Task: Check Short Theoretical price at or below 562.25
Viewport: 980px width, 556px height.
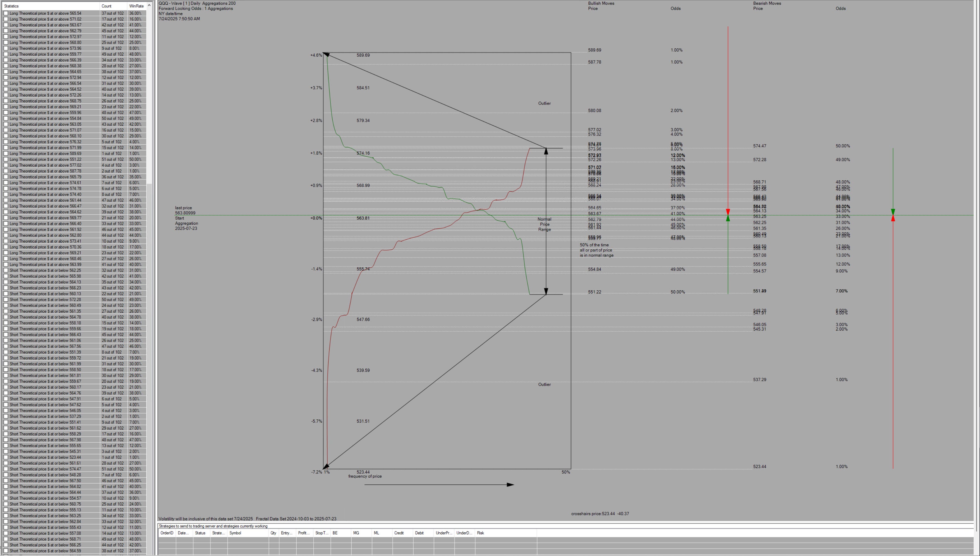Action: click(6, 270)
